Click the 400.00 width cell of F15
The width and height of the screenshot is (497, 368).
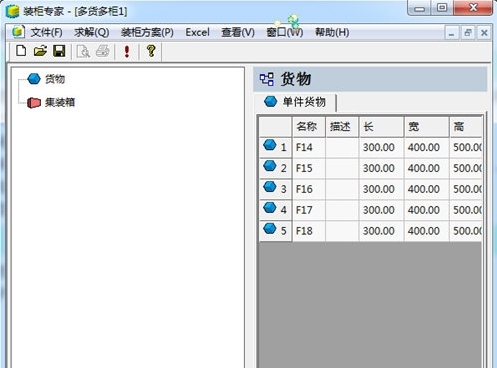pyautogui.click(x=426, y=168)
